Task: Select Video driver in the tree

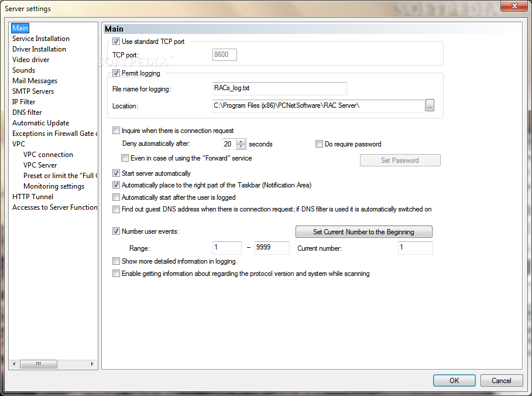Action: coord(30,60)
